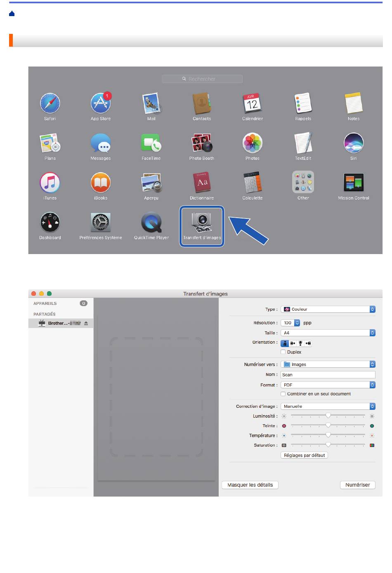Open the Aperçu app

(x=151, y=183)
